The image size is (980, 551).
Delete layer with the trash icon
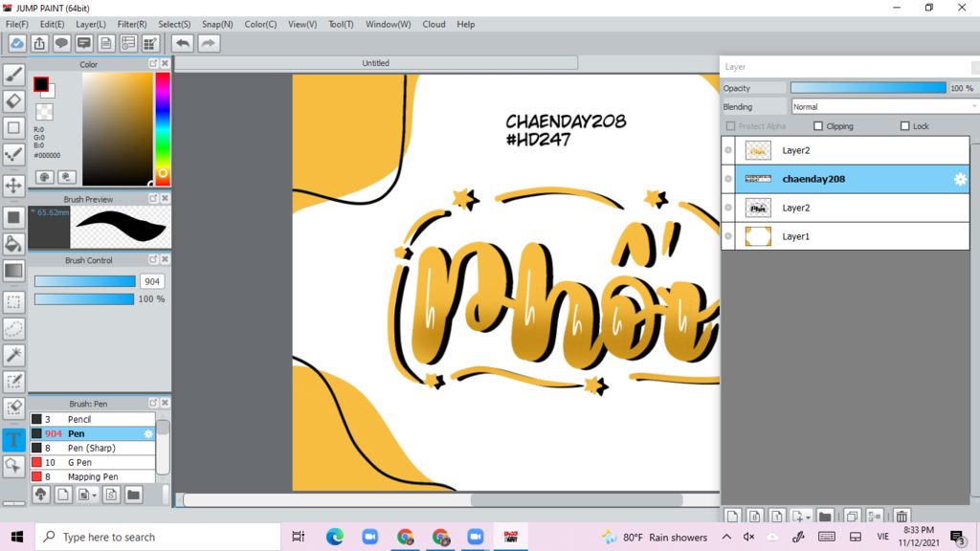tap(902, 517)
